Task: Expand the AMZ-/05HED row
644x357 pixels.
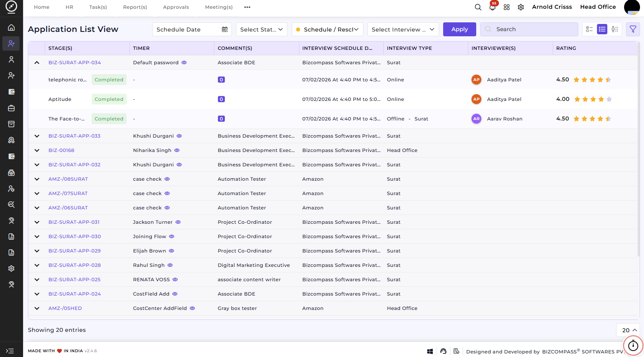Action: (x=37, y=308)
